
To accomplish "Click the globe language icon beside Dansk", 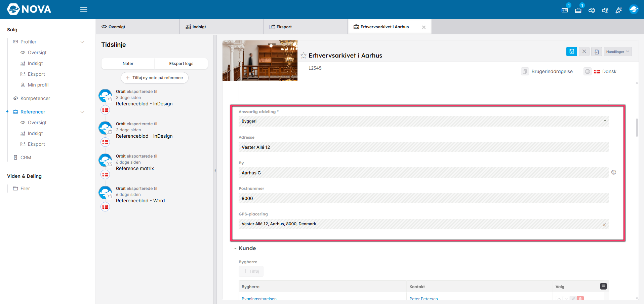I will click(x=587, y=71).
